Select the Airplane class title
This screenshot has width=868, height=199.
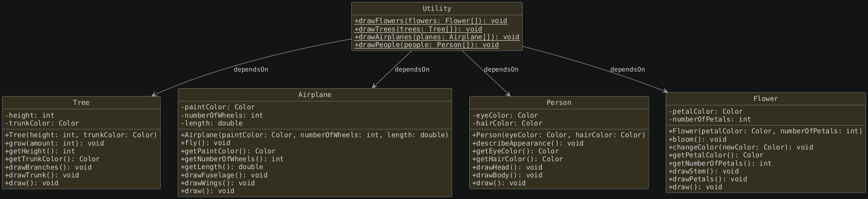click(315, 95)
